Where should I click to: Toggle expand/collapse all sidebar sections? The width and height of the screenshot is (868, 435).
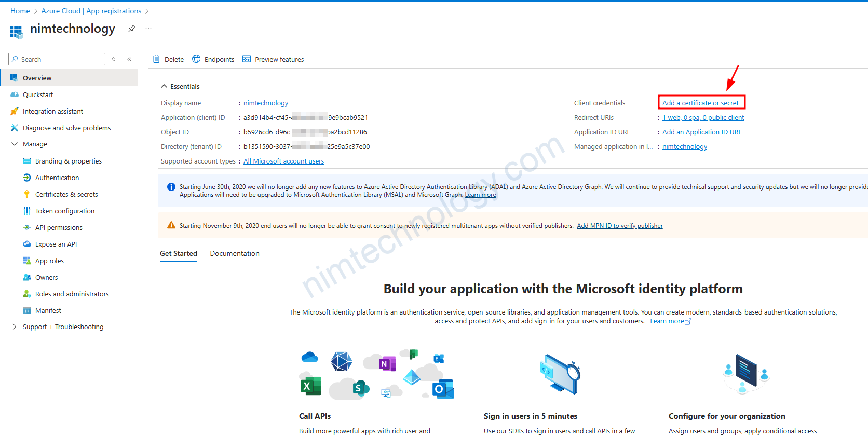click(x=114, y=59)
